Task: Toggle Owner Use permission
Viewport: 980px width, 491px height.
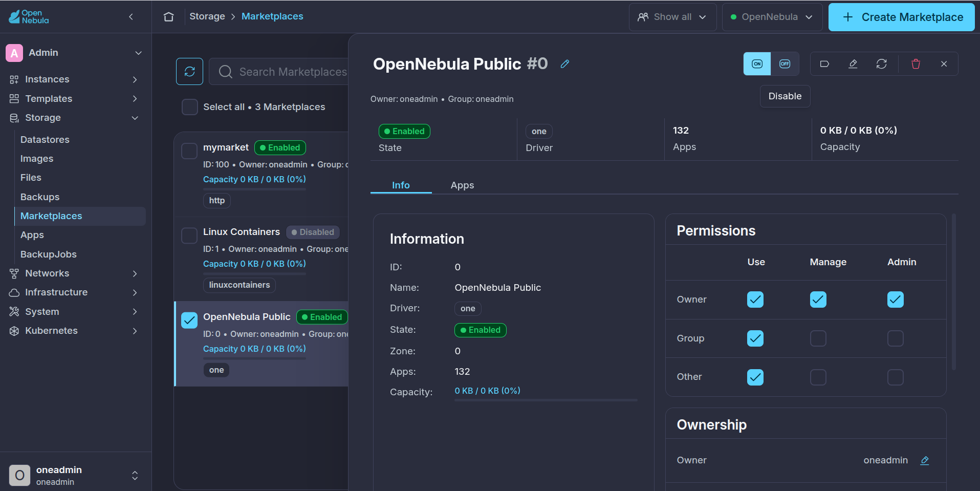Action: click(755, 300)
